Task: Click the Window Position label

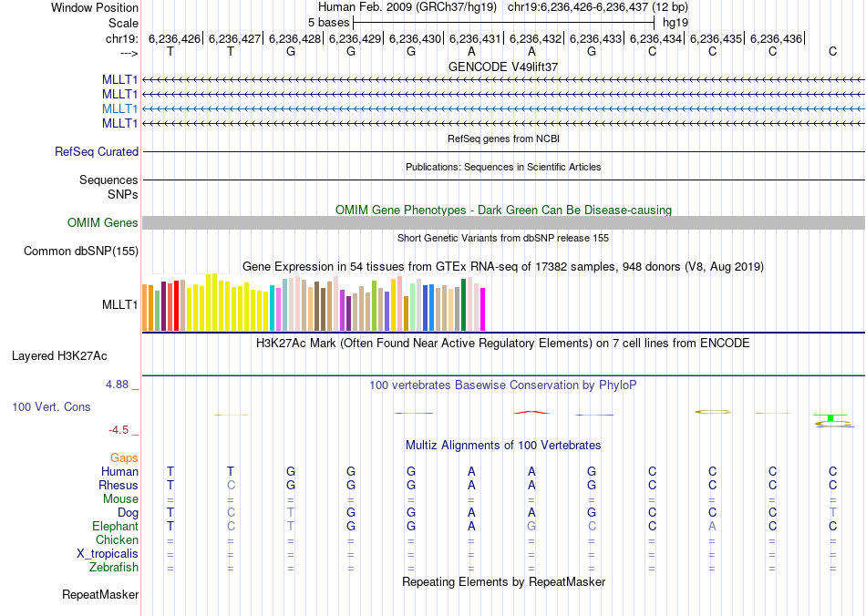Action: pyautogui.click(x=95, y=7)
